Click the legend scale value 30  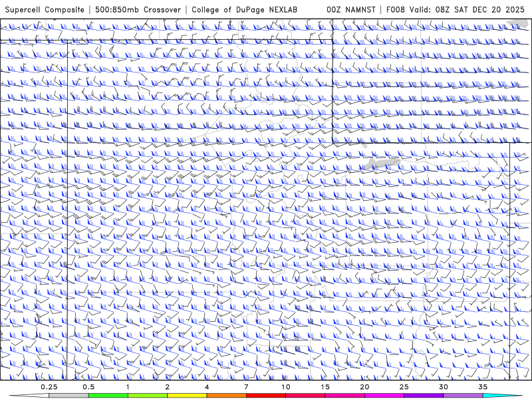tap(444, 387)
